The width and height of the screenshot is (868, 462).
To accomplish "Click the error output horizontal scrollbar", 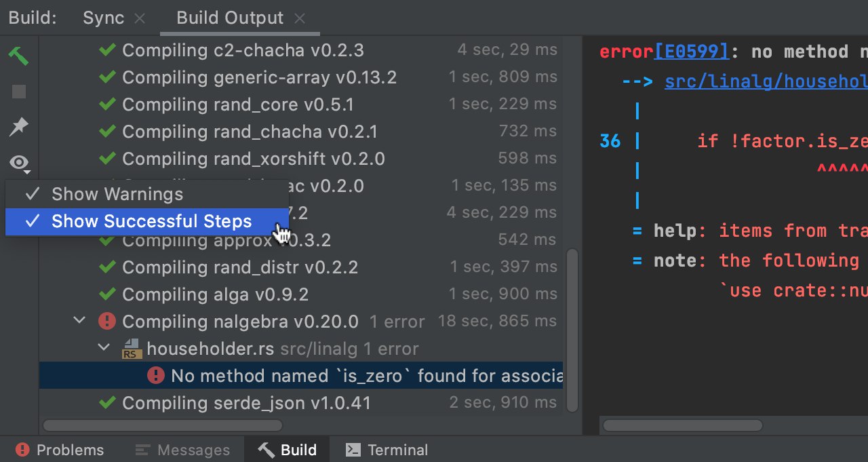I will click(682, 425).
